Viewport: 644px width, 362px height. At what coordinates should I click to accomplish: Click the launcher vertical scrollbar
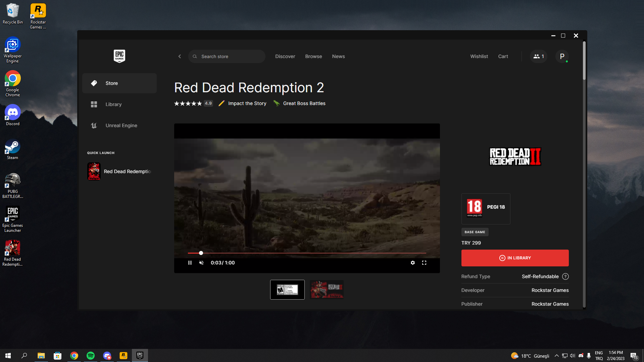[x=584, y=60]
